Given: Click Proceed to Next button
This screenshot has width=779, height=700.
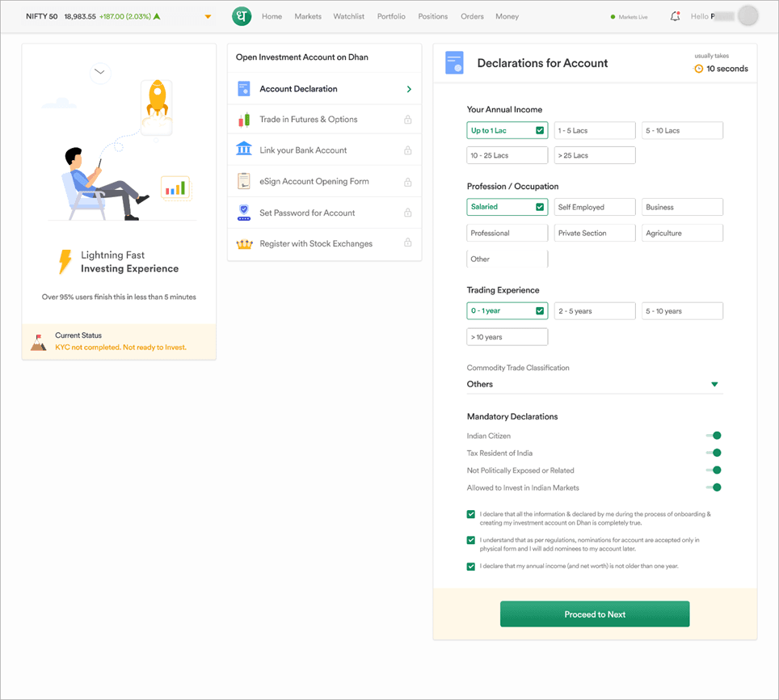Looking at the screenshot, I should [x=595, y=614].
